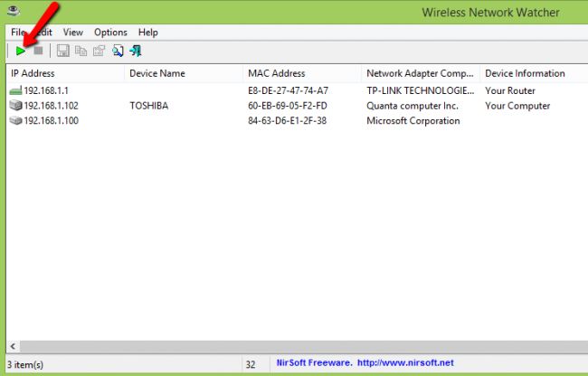Image resolution: width=588 pixels, height=376 pixels.
Task: Open the Help menu
Action: 148,33
